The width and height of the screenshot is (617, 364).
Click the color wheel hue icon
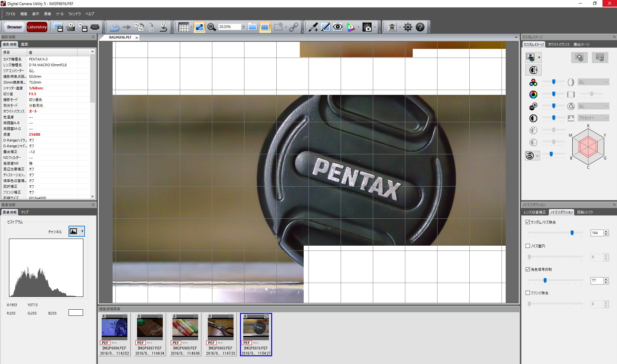click(533, 94)
